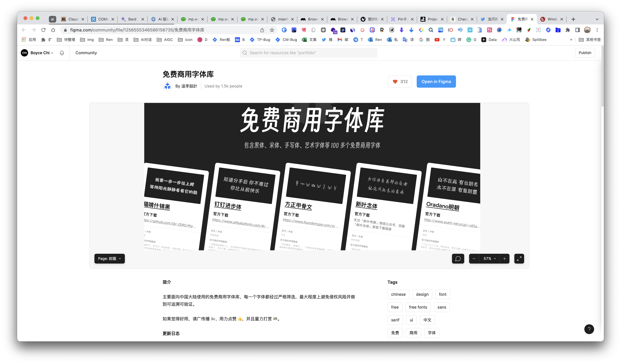Open the Chrome extensions puzzle icon

pyautogui.click(x=568, y=30)
